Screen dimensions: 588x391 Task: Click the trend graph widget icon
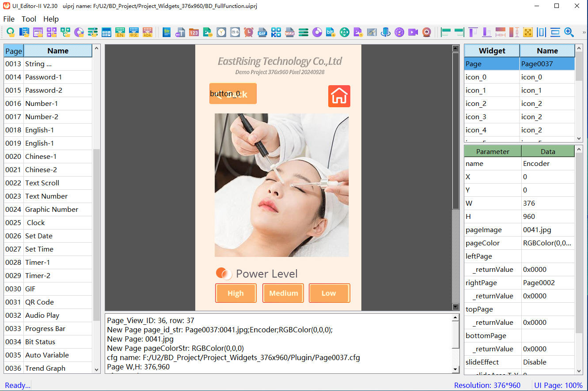(x=372, y=32)
